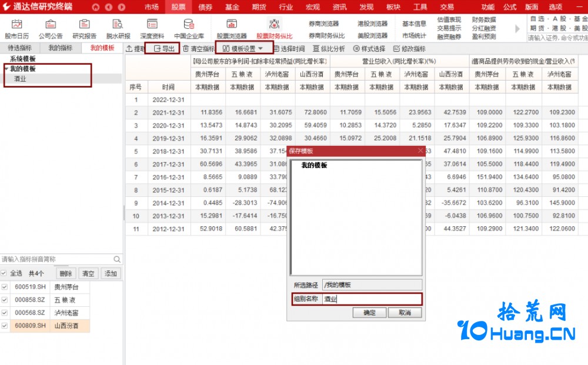588x365 pixels.
Task: Close the 保存模板 dialog
Action: (x=420, y=150)
